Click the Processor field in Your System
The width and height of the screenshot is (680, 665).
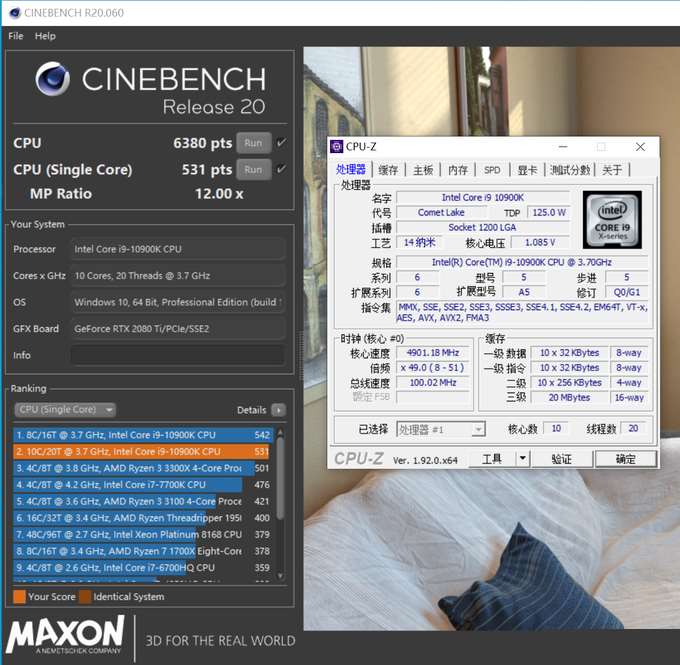tap(178, 249)
